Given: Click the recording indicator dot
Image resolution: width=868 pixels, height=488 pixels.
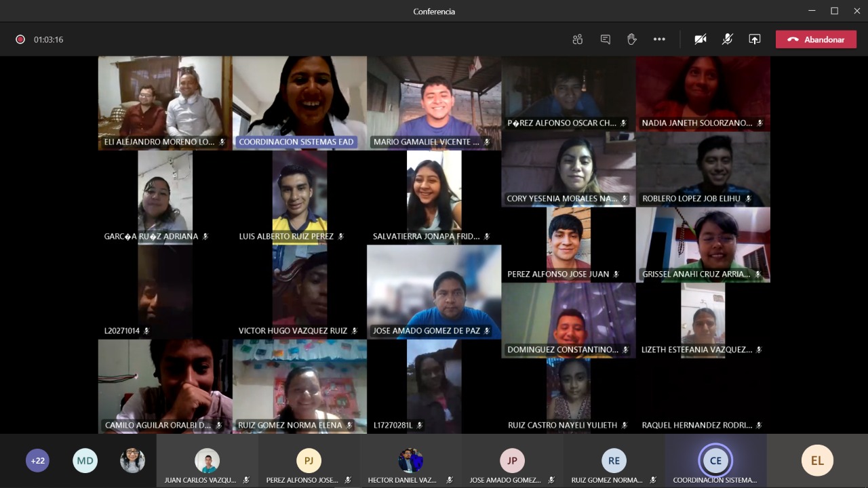Looking at the screenshot, I should [20, 39].
